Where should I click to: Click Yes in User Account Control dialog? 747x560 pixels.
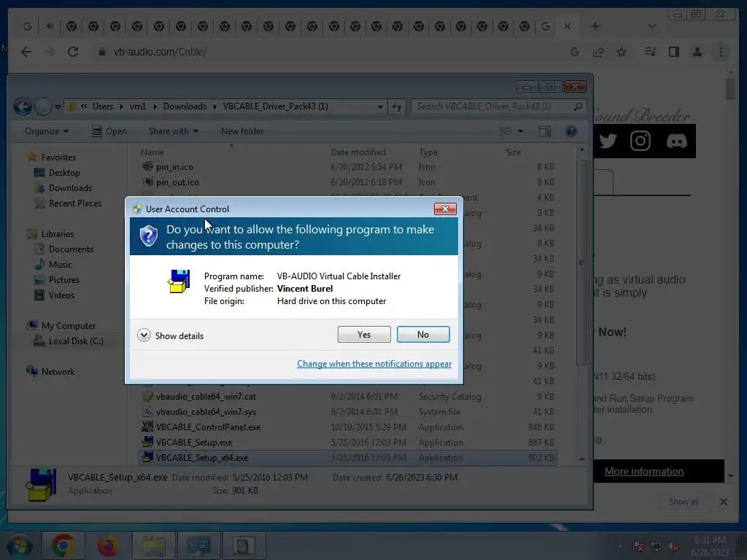click(364, 334)
